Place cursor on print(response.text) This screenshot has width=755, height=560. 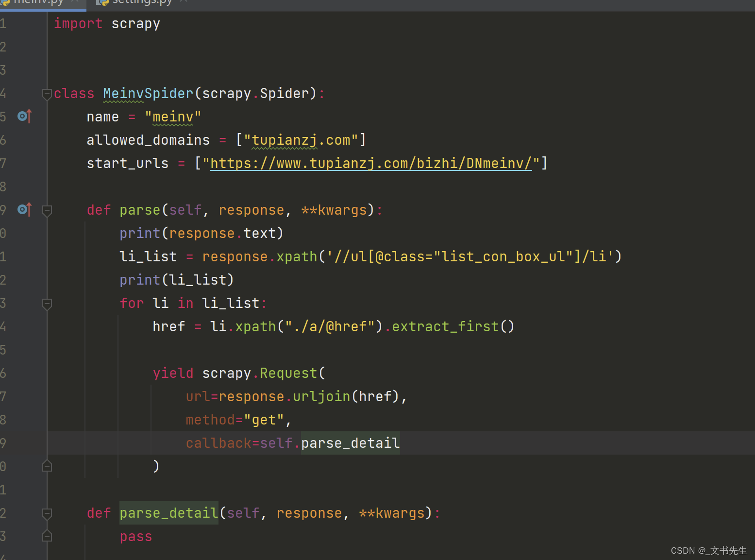(201, 233)
